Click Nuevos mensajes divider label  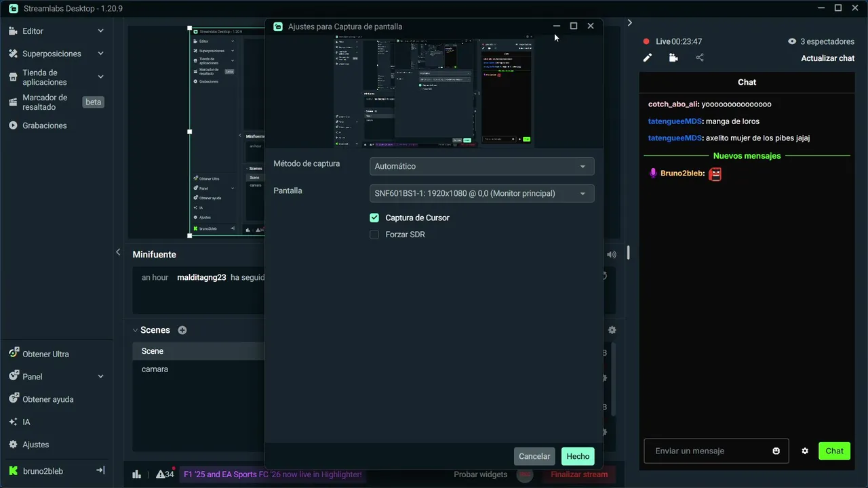[747, 156]
